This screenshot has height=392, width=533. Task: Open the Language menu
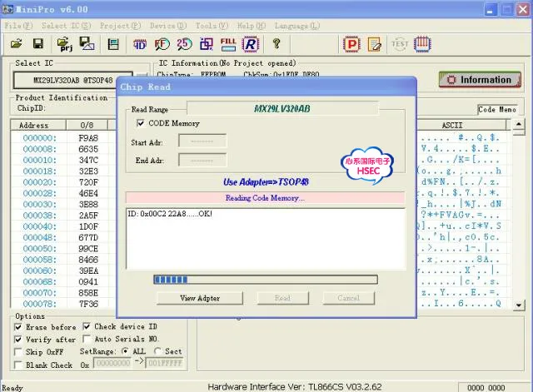pyautogui.click(x=297, y=26)
